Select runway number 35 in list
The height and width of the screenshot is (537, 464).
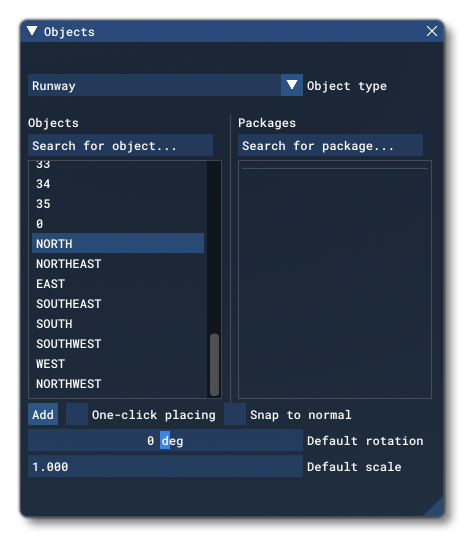click(x=118, y=204)
